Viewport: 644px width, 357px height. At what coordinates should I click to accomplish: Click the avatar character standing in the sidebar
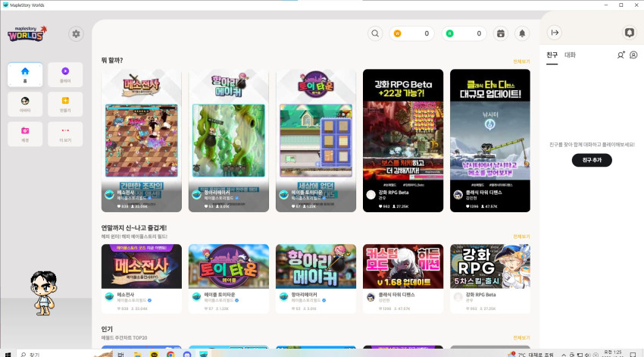pyautogui.click(x=44, y=293)
